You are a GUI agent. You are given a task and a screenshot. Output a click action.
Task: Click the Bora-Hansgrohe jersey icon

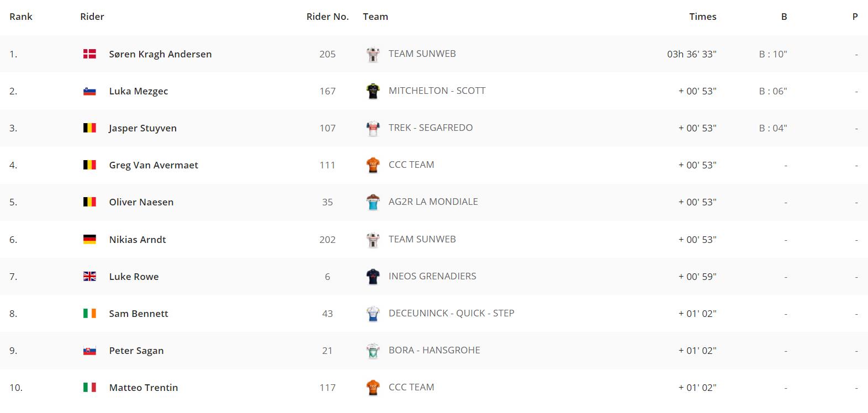pos(373,351)
